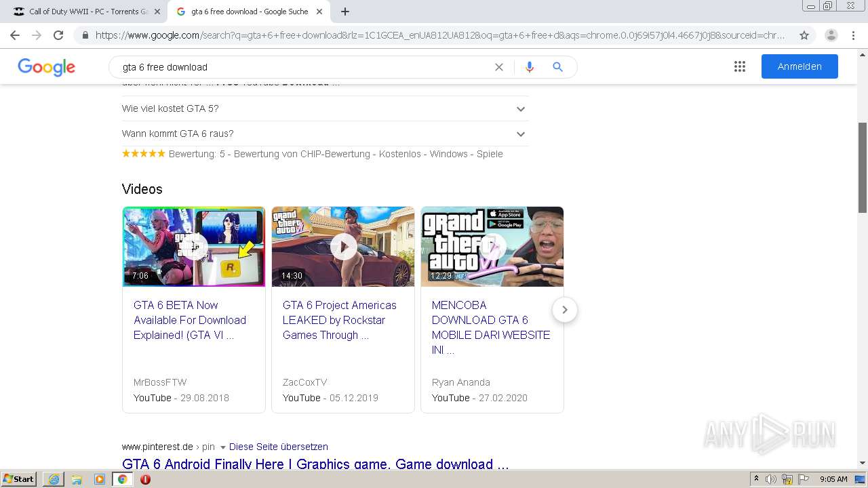Play the ZacCoxTV video thumbnail
This screenshot has height=488, width=868.
tap(343, 247)
